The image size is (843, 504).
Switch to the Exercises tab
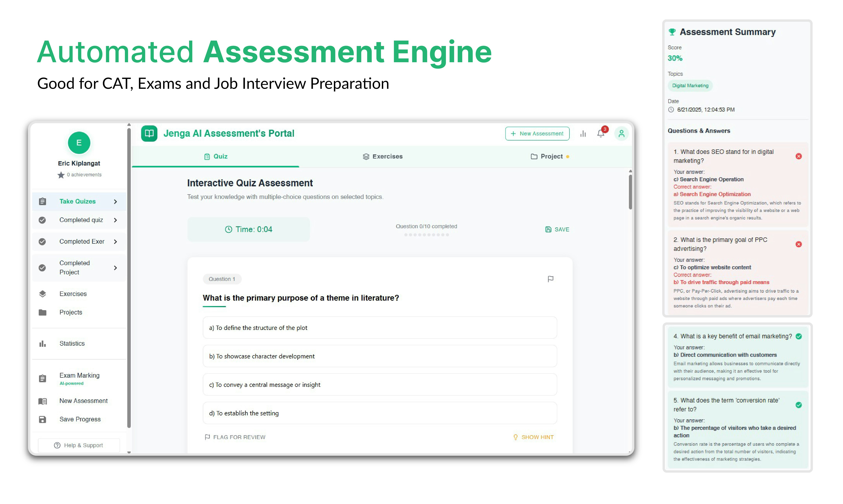tap(382, 157)
